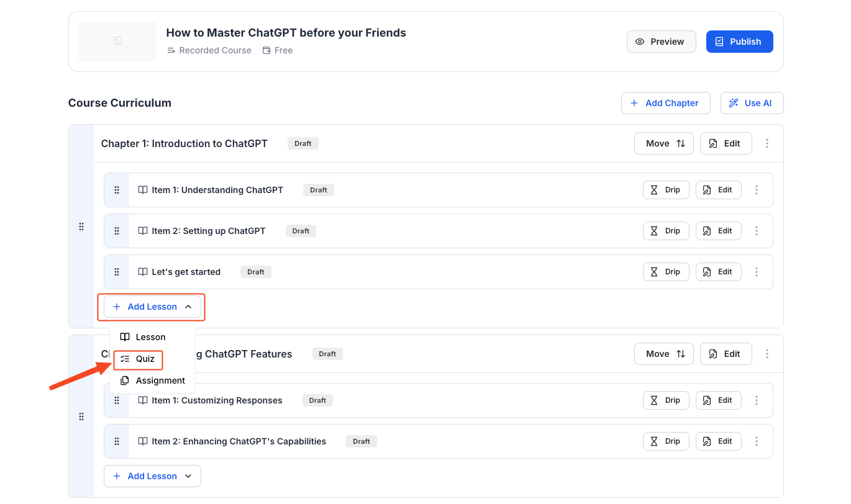Publish the course
Viewport: 851px width, 504px height.
click(x=739, y=42)
